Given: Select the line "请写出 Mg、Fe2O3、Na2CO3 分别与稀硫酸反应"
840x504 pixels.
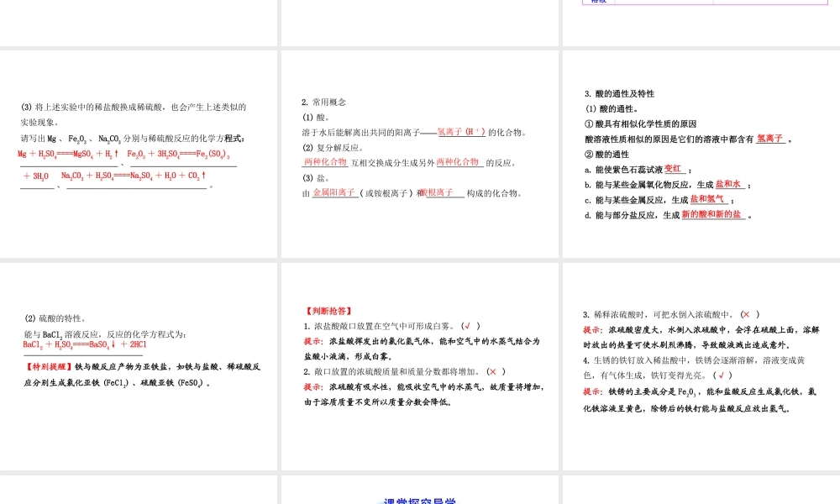Looking at the screenshot, I should pos(133,139).
